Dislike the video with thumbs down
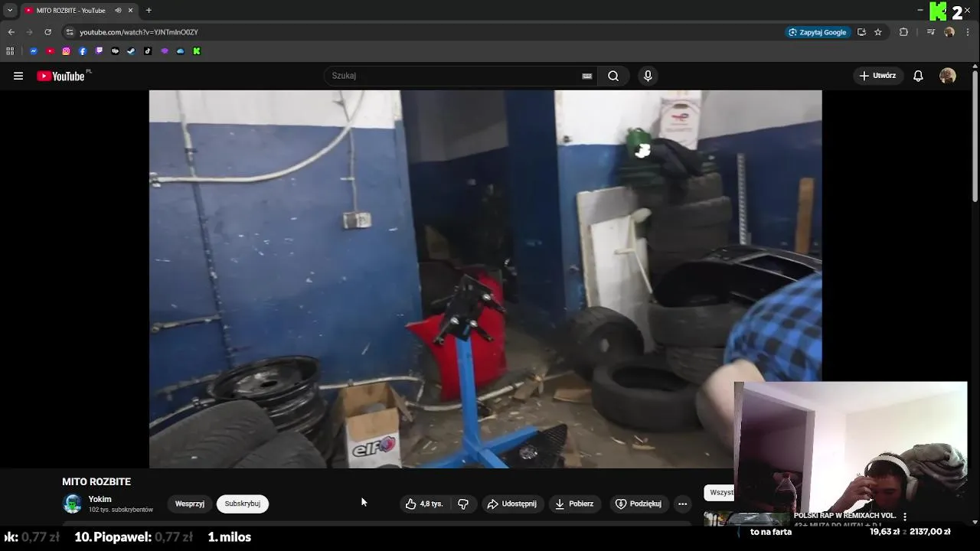The image size is (980, 551). tap(463, 504)
